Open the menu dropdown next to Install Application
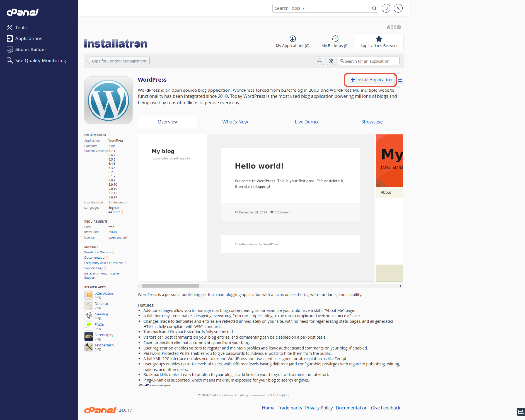This screenshot has width=525, height=420. click(x=400, y=80)
